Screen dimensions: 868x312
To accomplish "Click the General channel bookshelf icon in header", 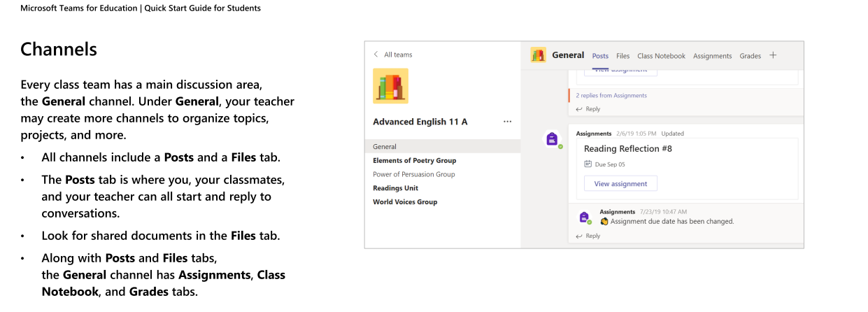I will (x=538, y=55).
